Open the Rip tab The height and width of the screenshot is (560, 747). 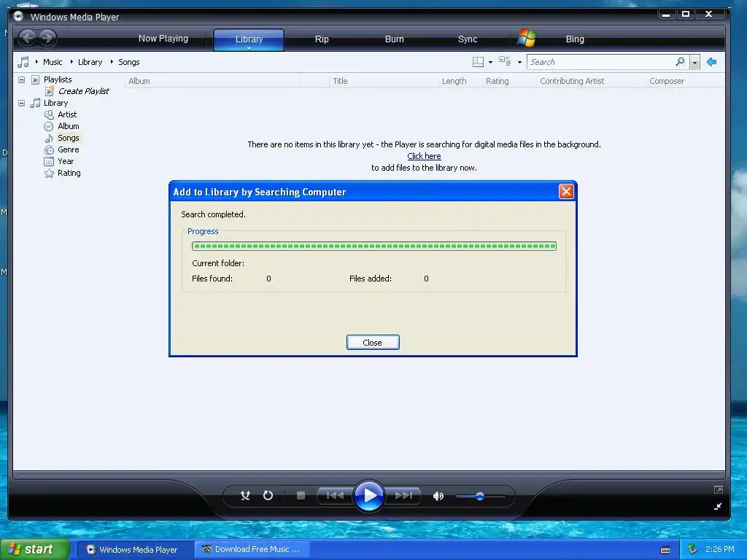(322, 39)
